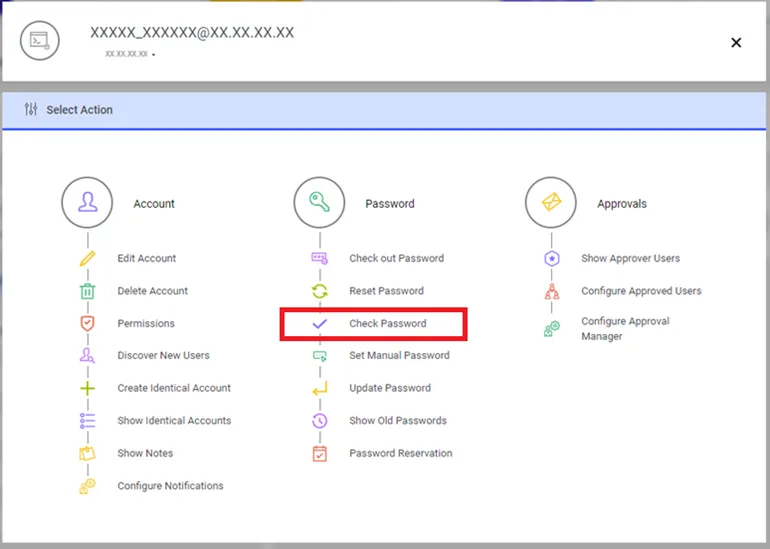The width and height of the screenshot is (770, 549).
Task: Click the Check out Password keypad icon
Action: click(x=320, y=258)
